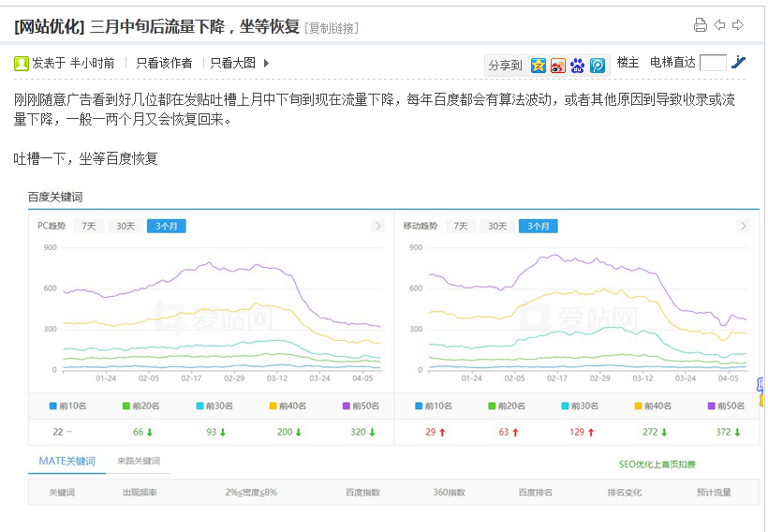Click the 百度排名 column header
Viewport: 768px width, 532px height.
[x=536, y=493]
